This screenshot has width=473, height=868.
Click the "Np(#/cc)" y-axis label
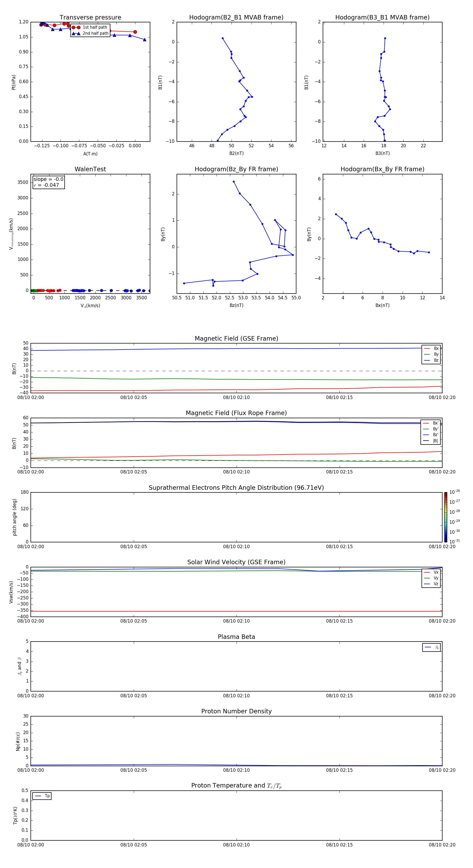click(x=18, y=741)
